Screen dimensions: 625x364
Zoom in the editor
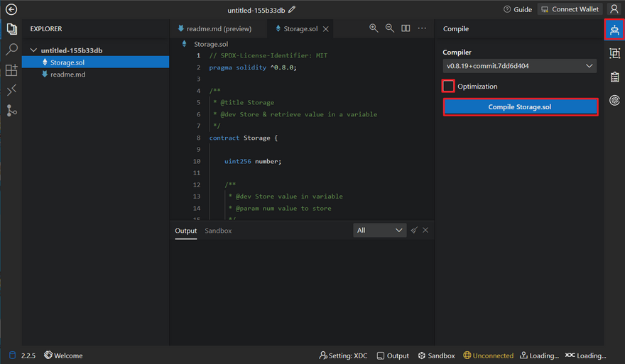(374, 28)
